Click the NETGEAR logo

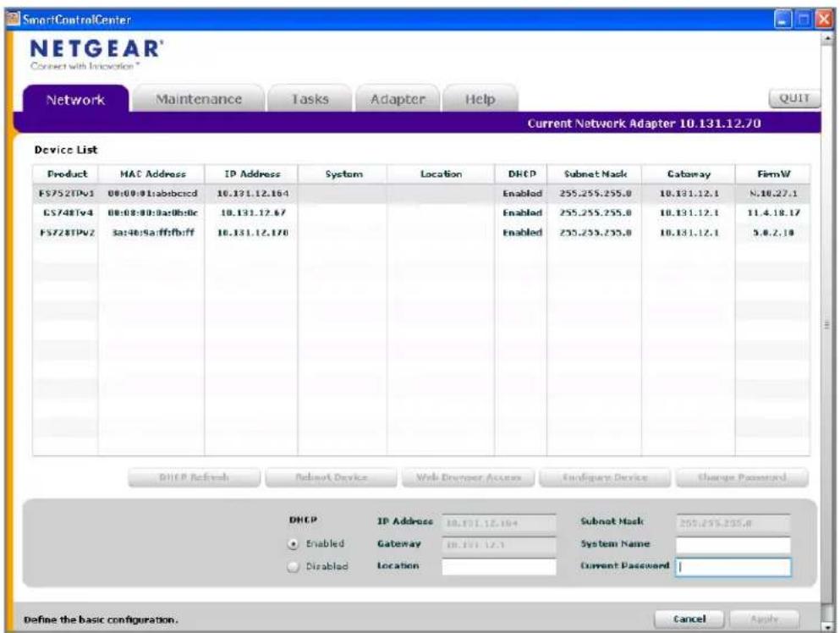96,49
